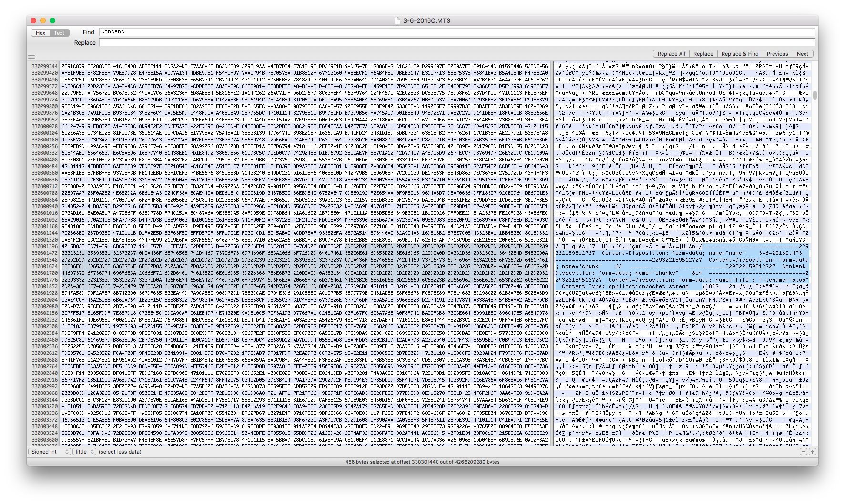Add data inspector row with plus icon
Screen dimensions: 845x504
[x=812, y=452]
